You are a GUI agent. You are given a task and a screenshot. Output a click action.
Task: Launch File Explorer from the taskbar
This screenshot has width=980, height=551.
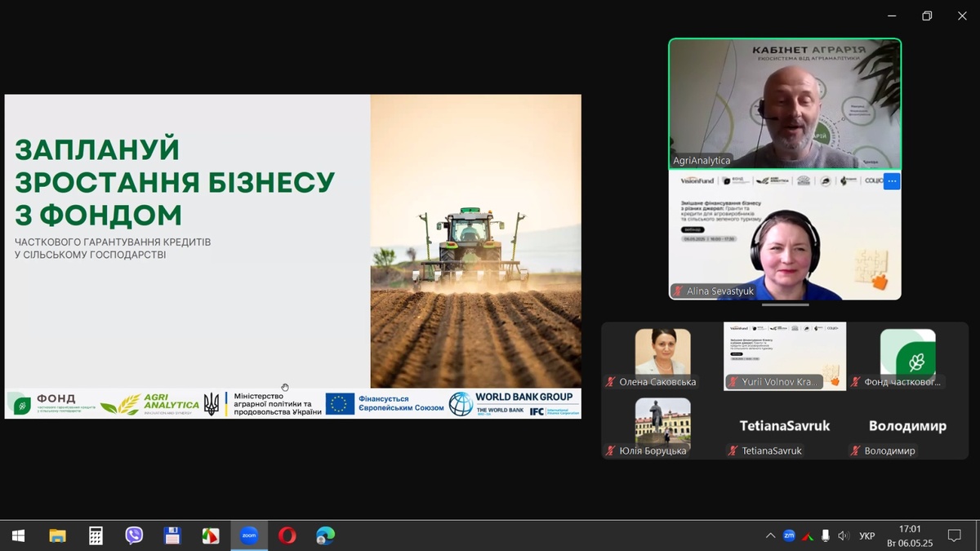point(57,535)
